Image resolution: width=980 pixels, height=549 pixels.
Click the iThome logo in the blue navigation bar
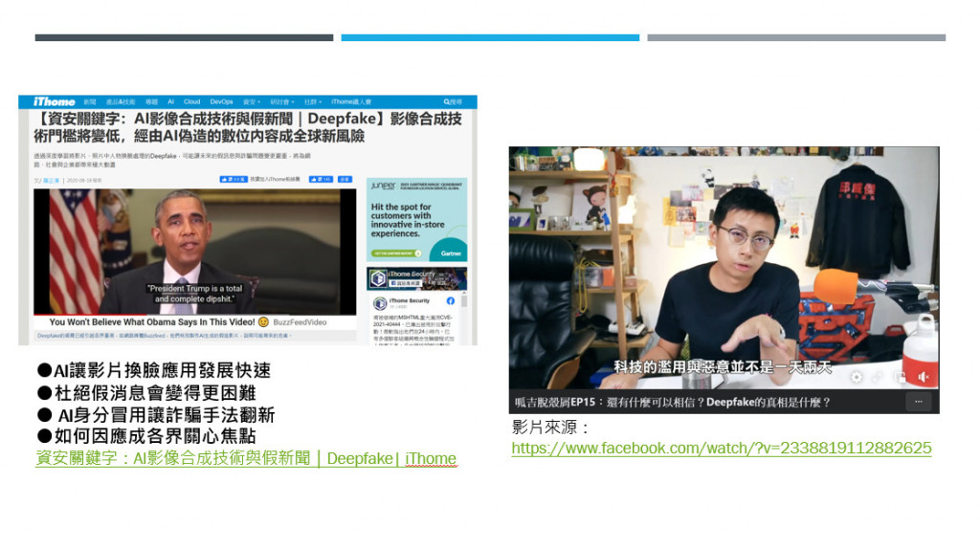coord(55,101)
